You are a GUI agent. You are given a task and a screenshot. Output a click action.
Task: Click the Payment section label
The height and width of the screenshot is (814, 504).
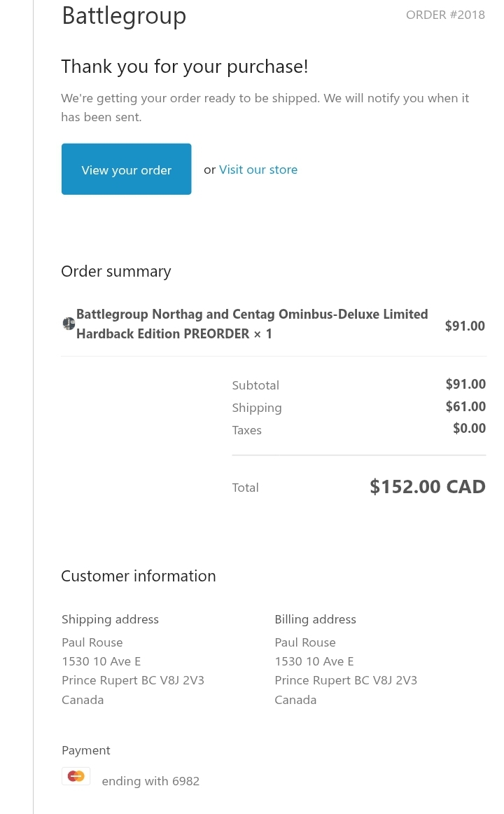[x=86, y=750]
